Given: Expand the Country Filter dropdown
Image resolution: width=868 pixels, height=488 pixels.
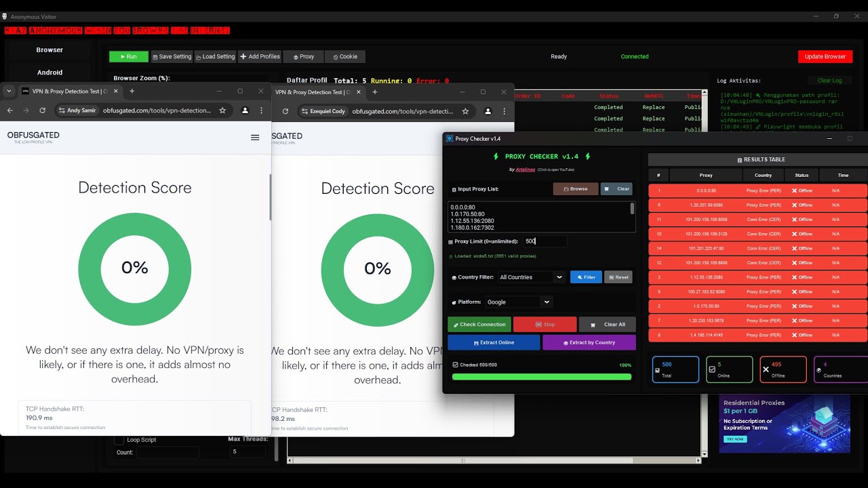Looking at the screenshot, I should click(x=531, y=277).
